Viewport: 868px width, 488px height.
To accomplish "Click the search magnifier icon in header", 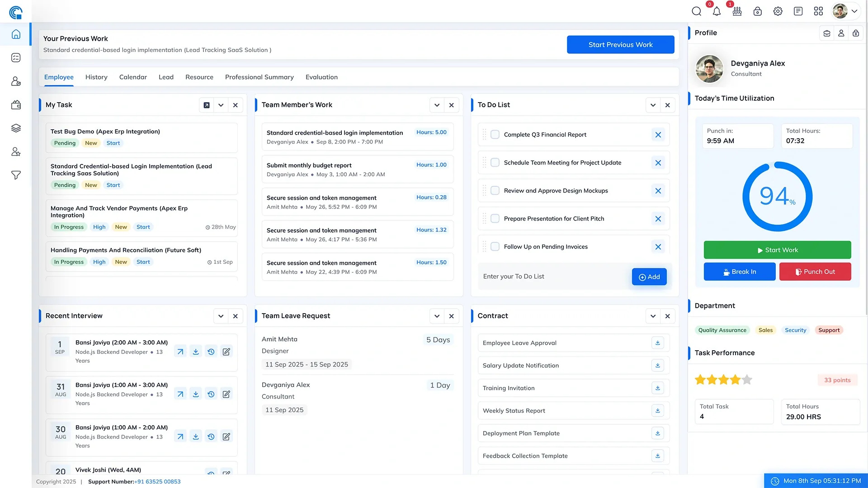I will [696, 11].
